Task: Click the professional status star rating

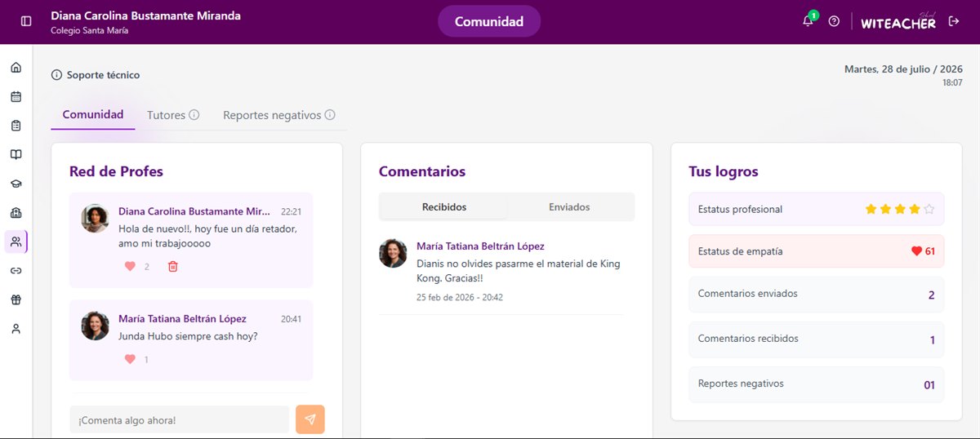Action: point(899,210)
